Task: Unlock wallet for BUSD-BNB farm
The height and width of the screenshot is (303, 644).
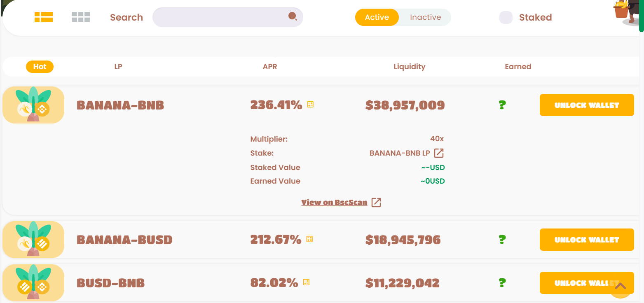Action: tap(587, 283)
